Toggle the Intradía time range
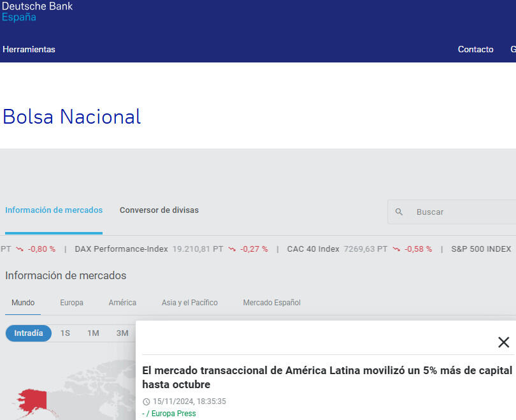The width and height of the screenshot is (516, 420). (29, 333)
